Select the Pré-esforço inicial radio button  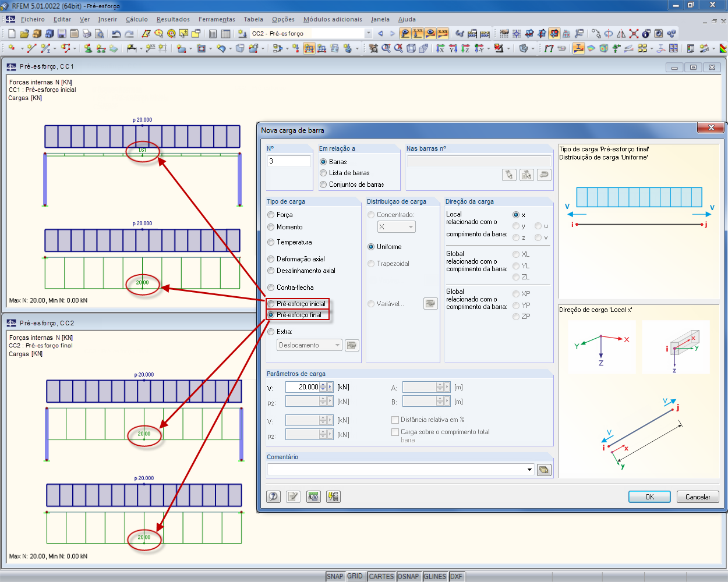pos(271,304)
